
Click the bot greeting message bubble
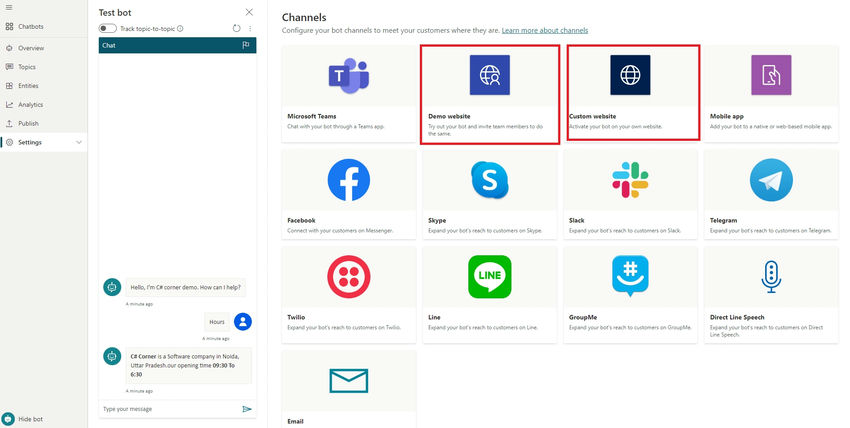tap(185, 288)
